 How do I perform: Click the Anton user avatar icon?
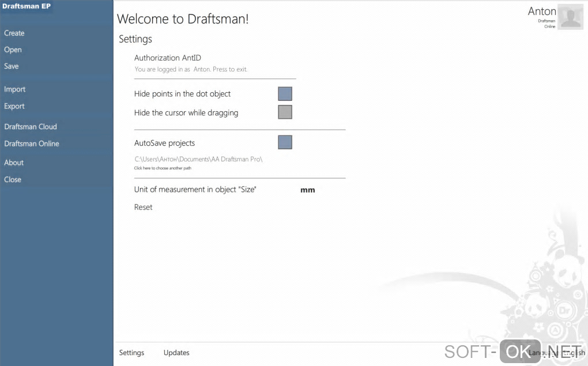pos(570,17)
